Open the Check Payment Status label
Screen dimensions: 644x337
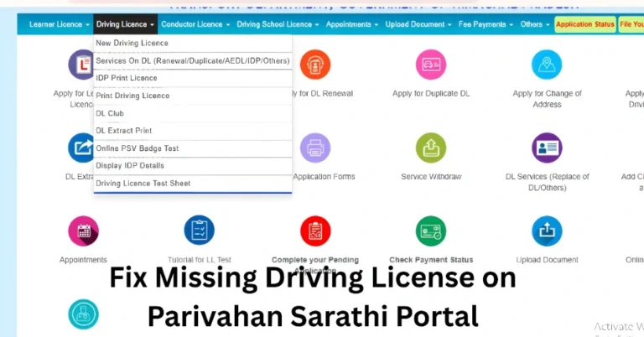coord(431,260)
